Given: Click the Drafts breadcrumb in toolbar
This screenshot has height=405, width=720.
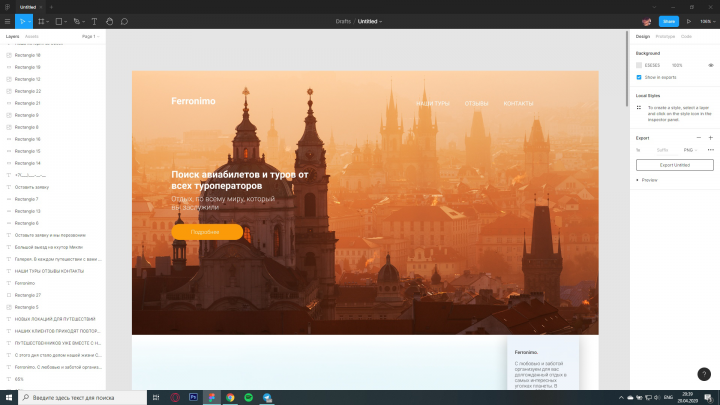Looking at the screenshot, I should point(343,22).
